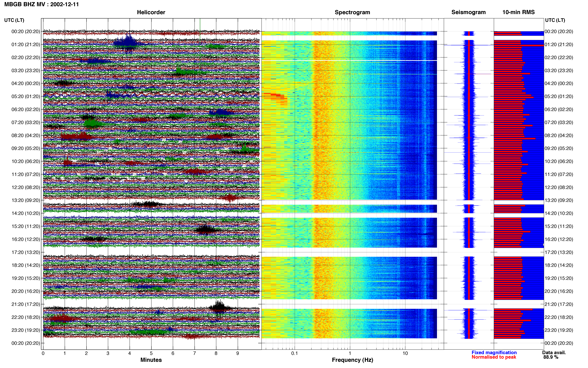The height and width of the screenshot is (368, 588).
Task: Click the '1' frequency axis tick label
Action: (x=350, y=353)
